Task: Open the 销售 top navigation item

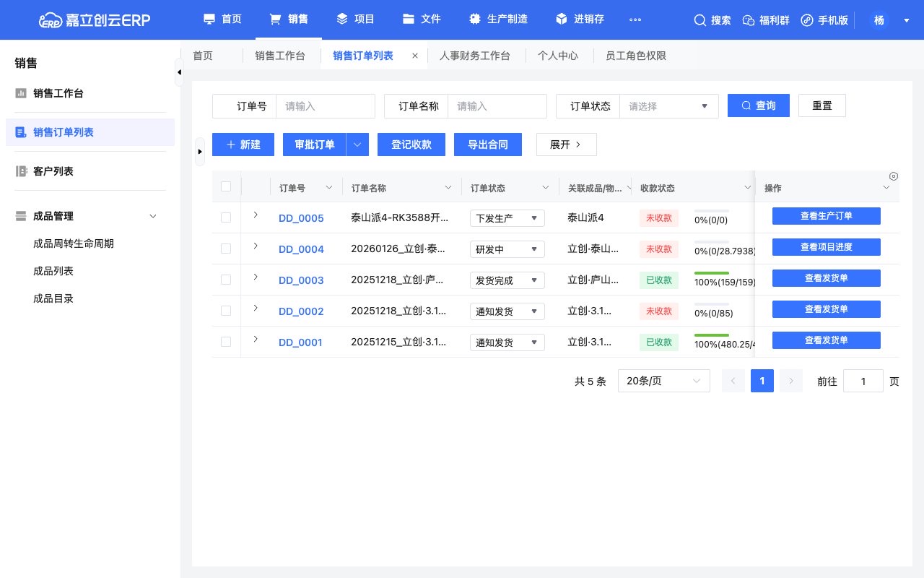Action: pyautogui.click(x=289, y=20)
